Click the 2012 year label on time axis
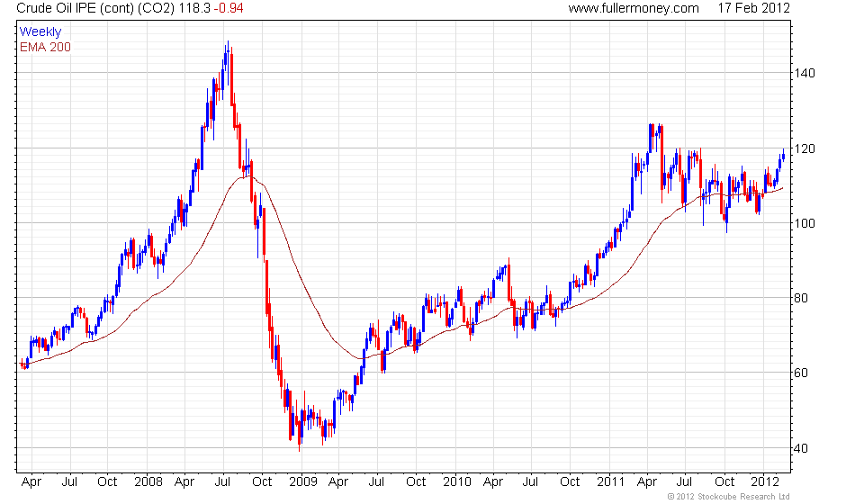 point(765,482)
